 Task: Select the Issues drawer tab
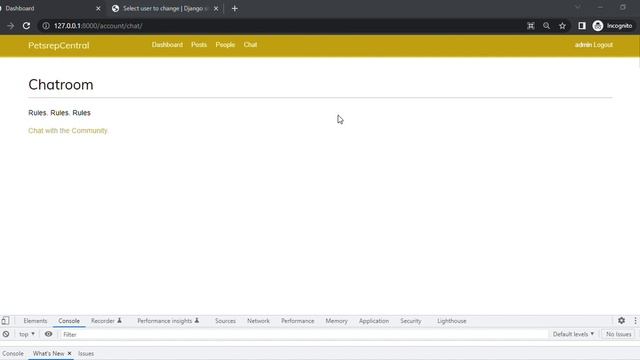86,353
